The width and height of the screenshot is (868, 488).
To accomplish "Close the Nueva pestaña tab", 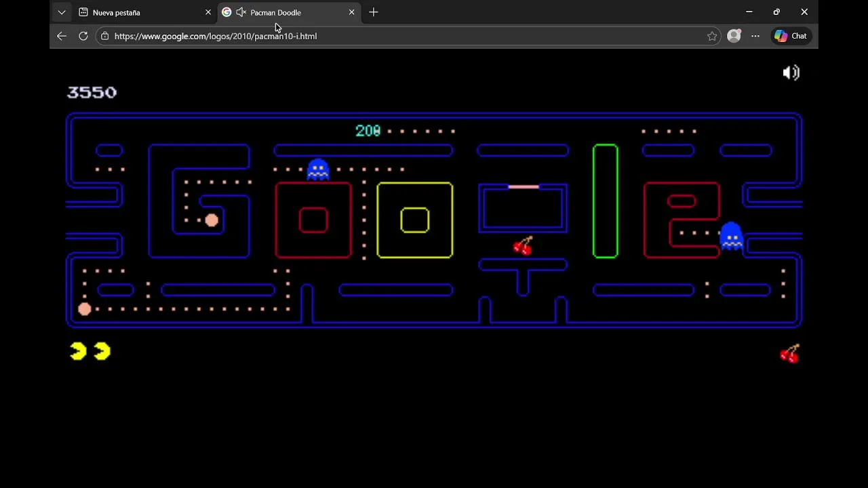I will coord(208,12).
